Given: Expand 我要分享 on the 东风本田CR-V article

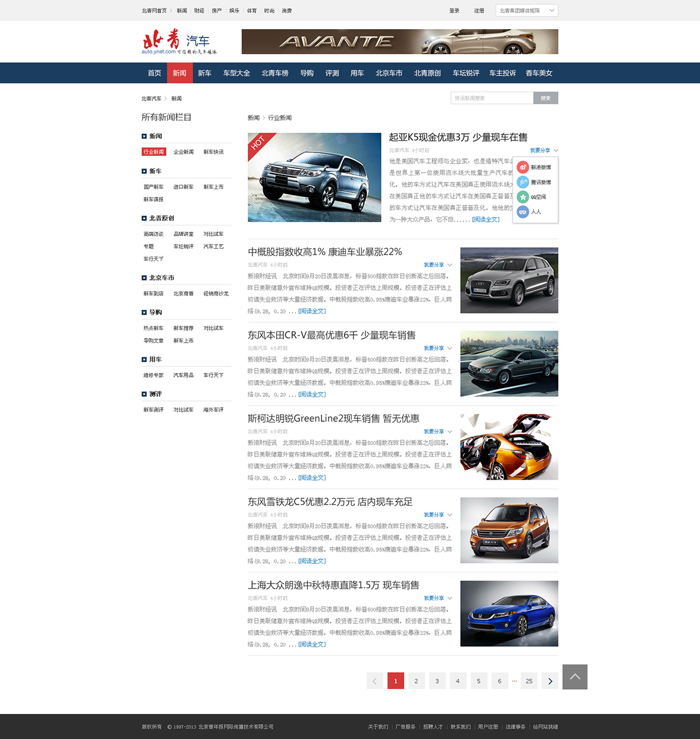Looking at the screenshot, I should pyautogui.click(x=437, y=348).
